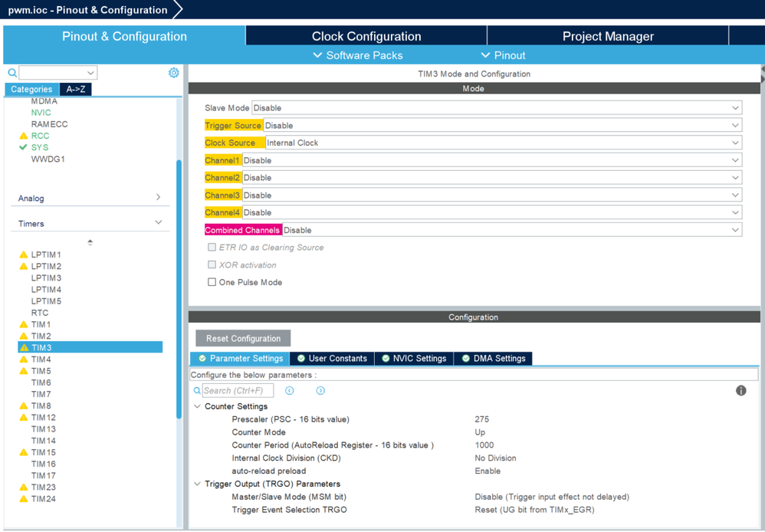The image size is (765, 532).
Task: Click Prescaler value 275
Action: [x=482, y=419]
